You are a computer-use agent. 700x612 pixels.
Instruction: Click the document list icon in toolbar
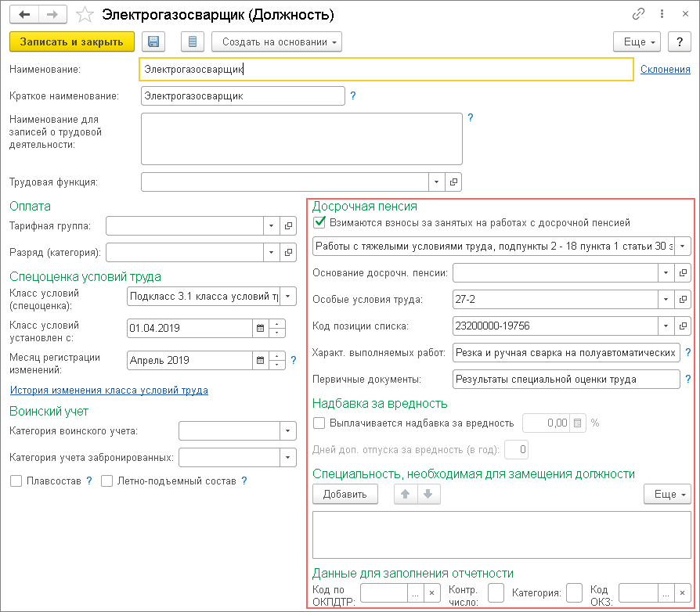click(x=193, y=42)
